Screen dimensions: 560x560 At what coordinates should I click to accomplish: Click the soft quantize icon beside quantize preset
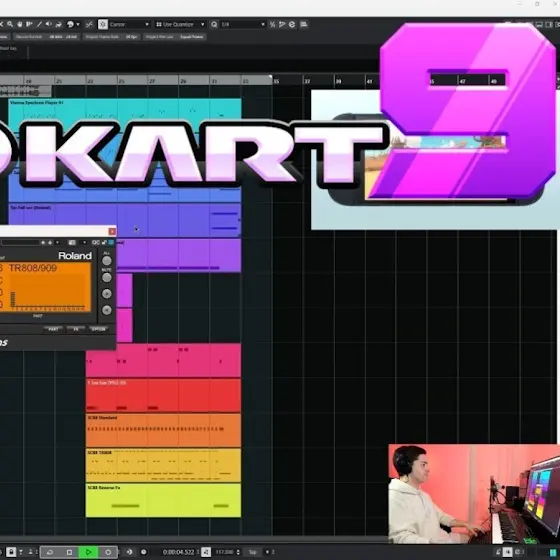click(x=272, y=24)
